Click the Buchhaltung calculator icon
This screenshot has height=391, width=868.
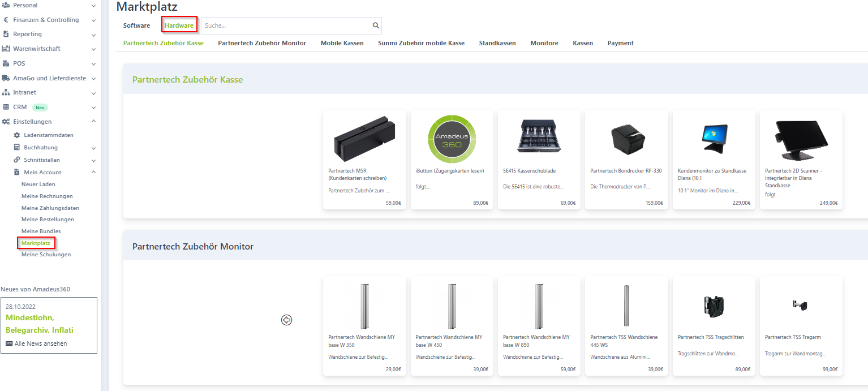click(17, 148)
